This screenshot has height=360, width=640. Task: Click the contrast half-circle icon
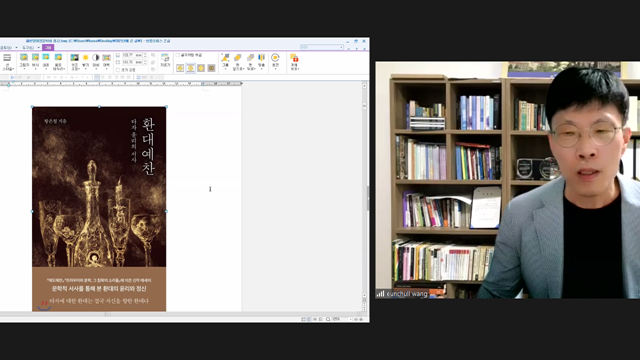(96, 58)
